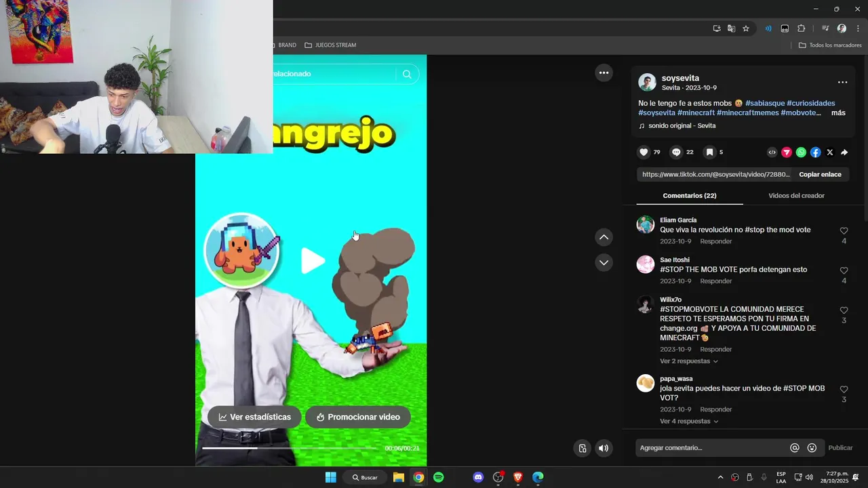Open Discord from the taskbar
The image size is (868, 488).
click(478, 477)
